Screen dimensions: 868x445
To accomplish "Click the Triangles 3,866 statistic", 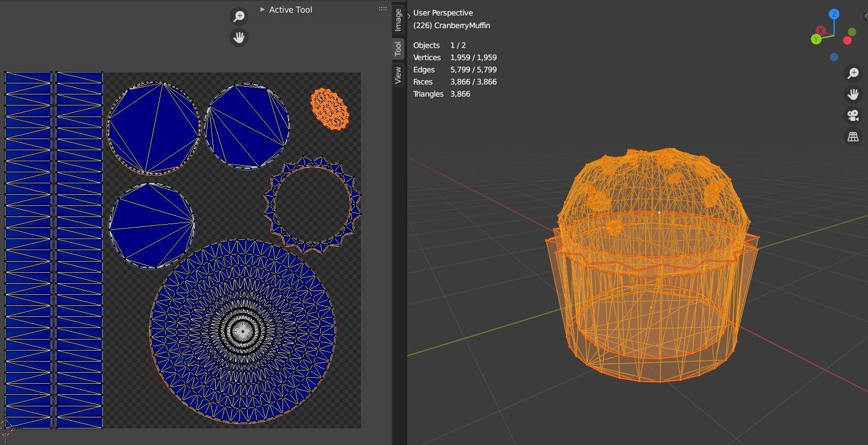I will pos(442,94).
